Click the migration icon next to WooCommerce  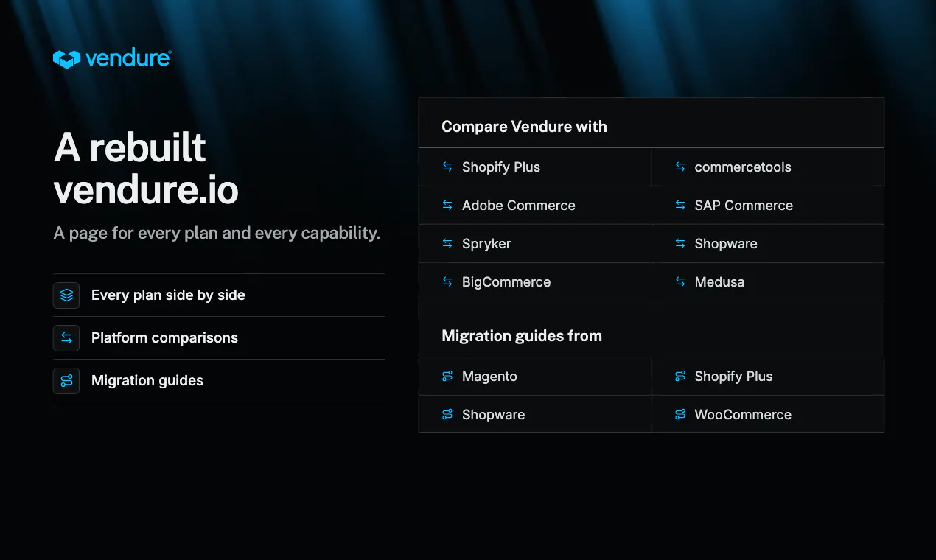point(680,414)
